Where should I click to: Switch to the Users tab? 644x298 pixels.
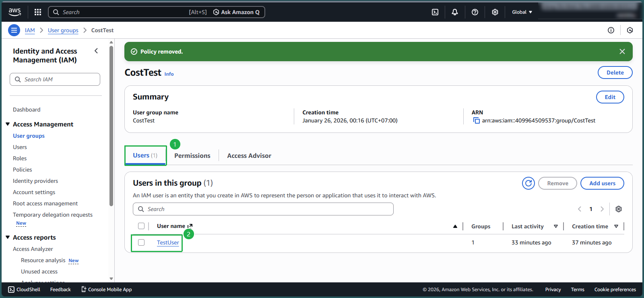pyautogui.click(x=145, y=155)
